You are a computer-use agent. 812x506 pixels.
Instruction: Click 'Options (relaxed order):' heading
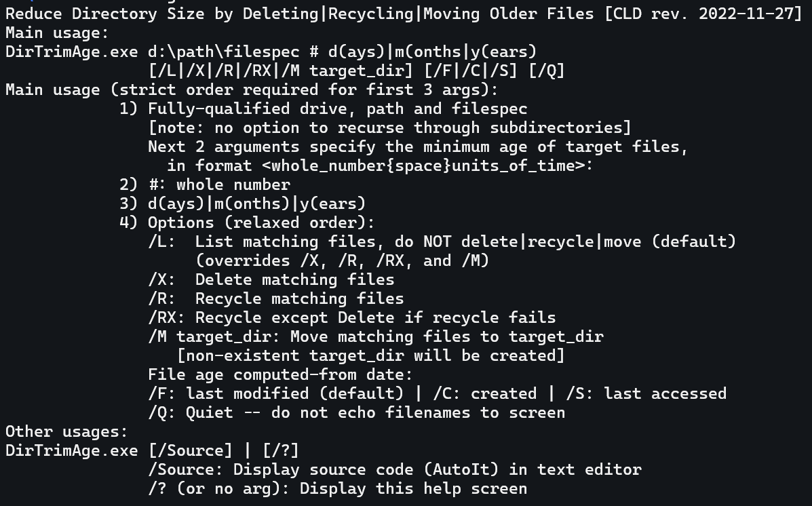261,222
